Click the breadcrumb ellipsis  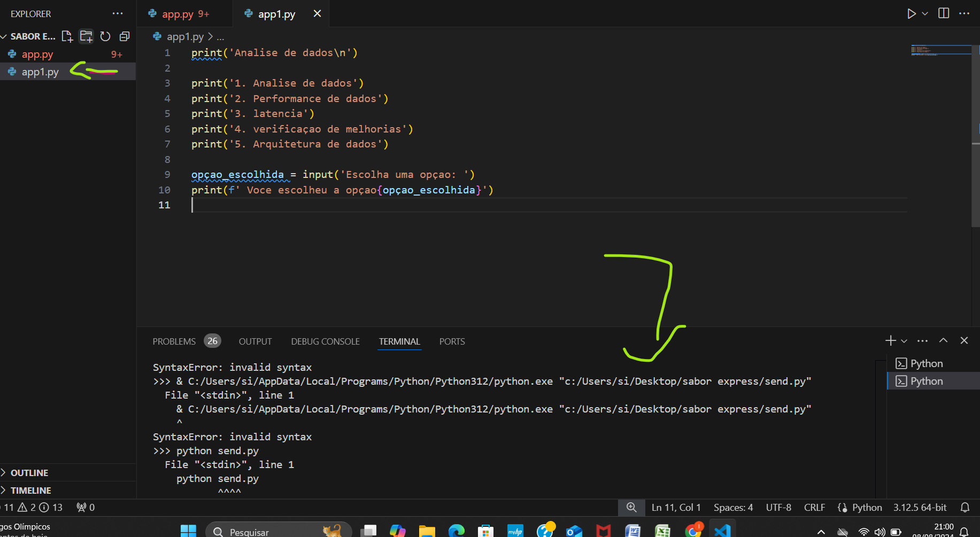pyautogui.click(x=220, y=36)
